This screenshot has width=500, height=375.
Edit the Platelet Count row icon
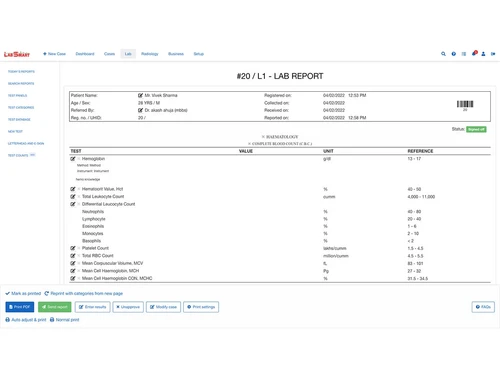pyautogui.click(x=73, y=248)
